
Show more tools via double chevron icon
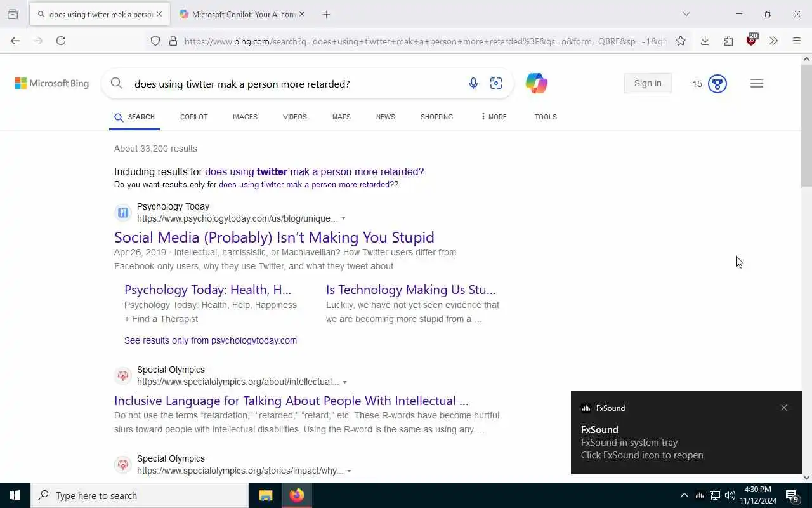773,41
